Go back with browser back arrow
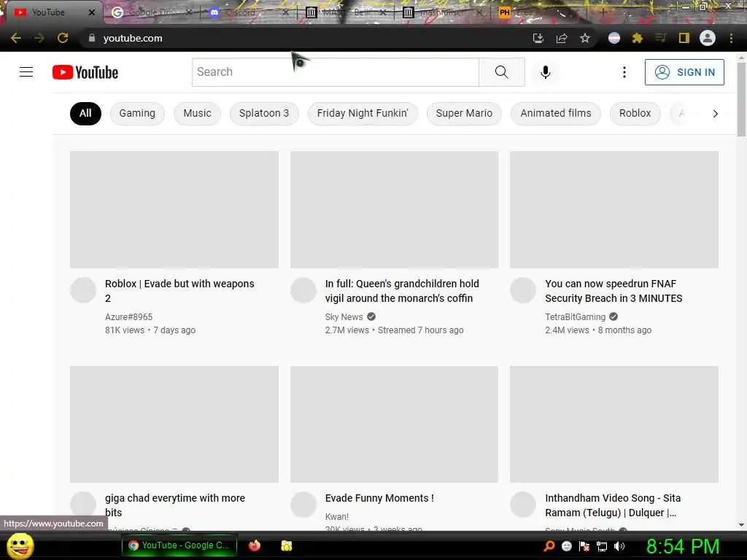Viewport: 747px width, 560px height. [x=16, y=38]
